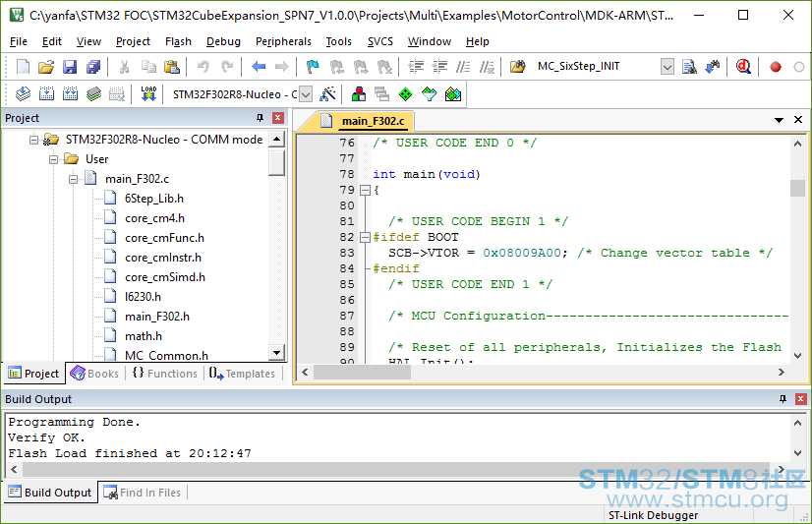Collapse the #ifdef BOOT fold at line 82
The height and width of the screenshot is (524, 812).
(365, 237)
